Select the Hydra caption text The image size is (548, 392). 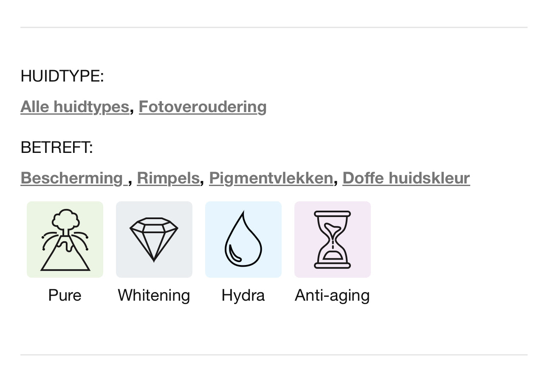243,295
